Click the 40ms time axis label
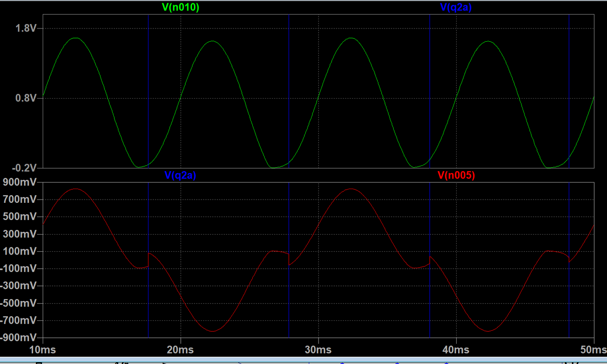The width and height of the screenshot is (607, 364). (456, 350)
